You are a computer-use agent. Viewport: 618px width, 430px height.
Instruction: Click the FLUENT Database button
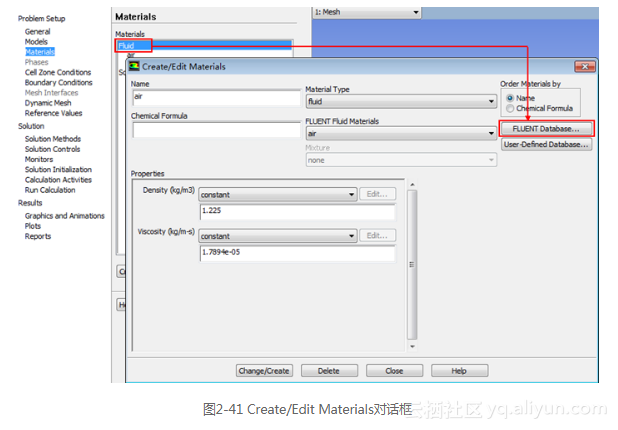pyautogui.click(x=546, y=129)
